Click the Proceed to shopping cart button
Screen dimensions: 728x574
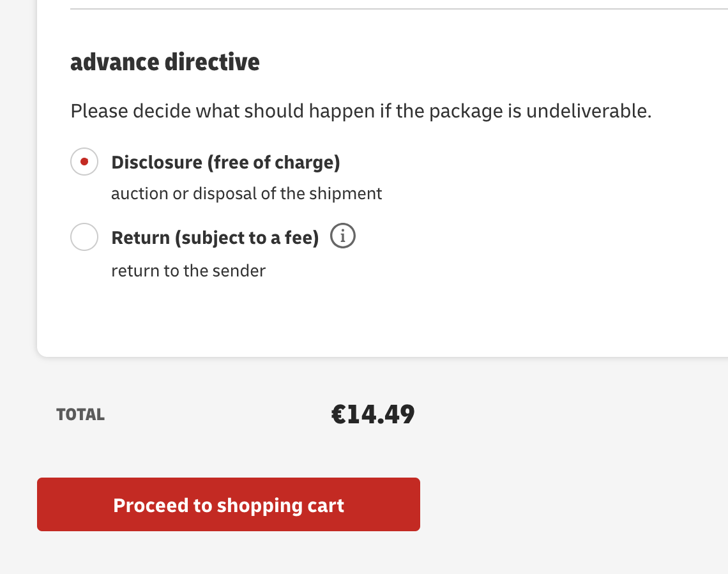pos(229,504)
